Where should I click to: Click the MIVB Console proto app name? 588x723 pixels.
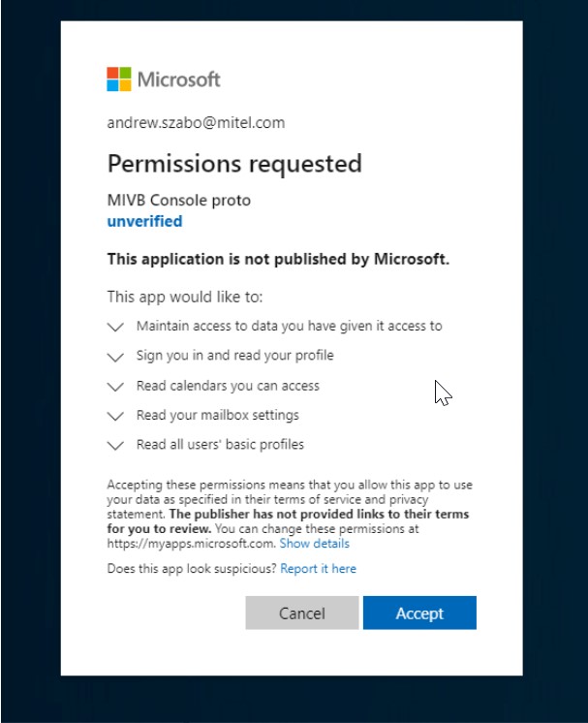click(x=179, y=200)
